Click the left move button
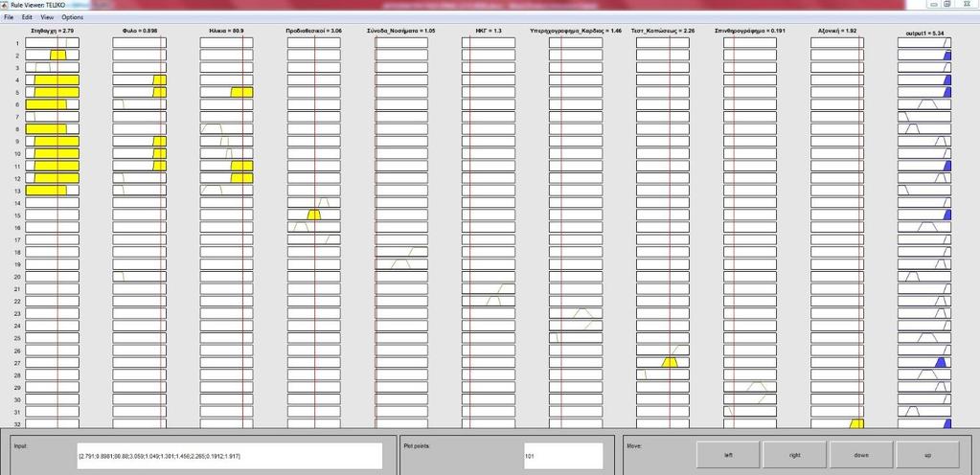 point(728,454)
